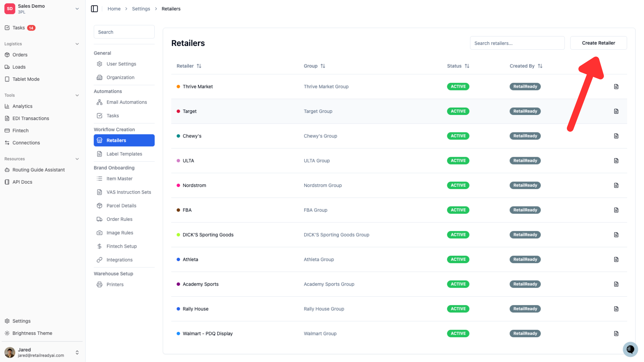
Task: Toggle the sidebar panel icon
Action: [94, 9]
